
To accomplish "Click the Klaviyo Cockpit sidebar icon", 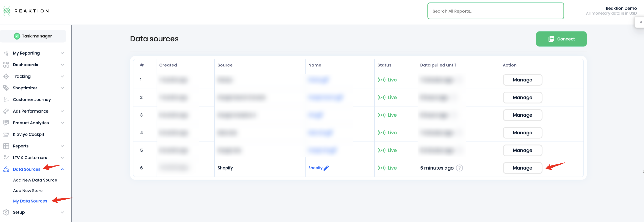I will point(6,134).
